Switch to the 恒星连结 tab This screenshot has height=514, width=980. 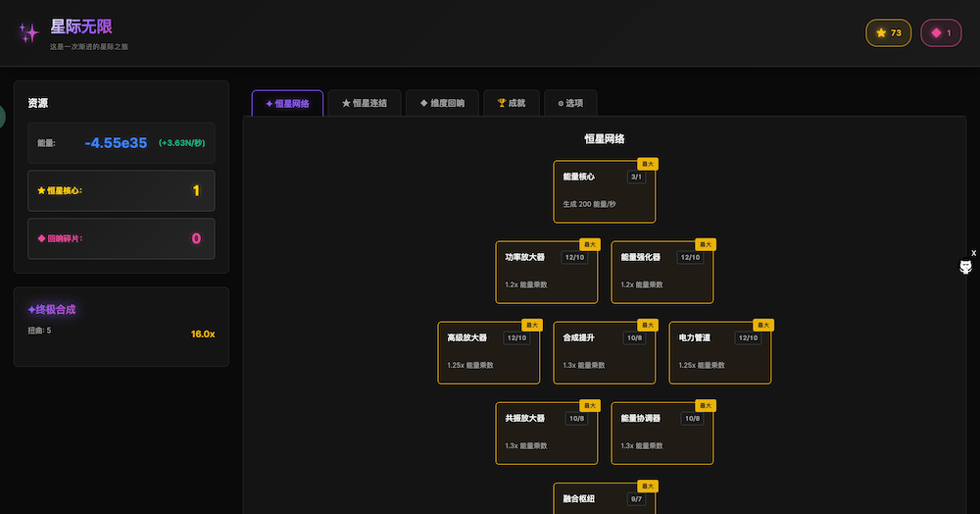[364, 103]
